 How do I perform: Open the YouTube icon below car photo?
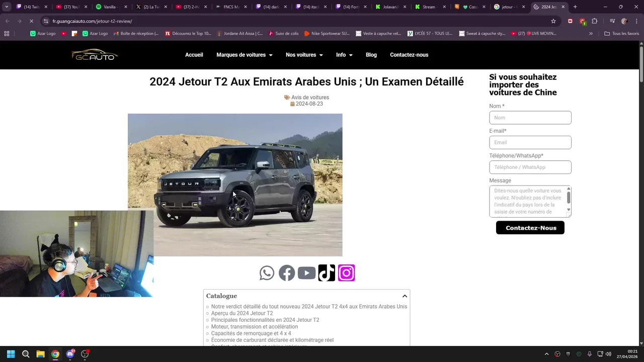pos(306,273)
